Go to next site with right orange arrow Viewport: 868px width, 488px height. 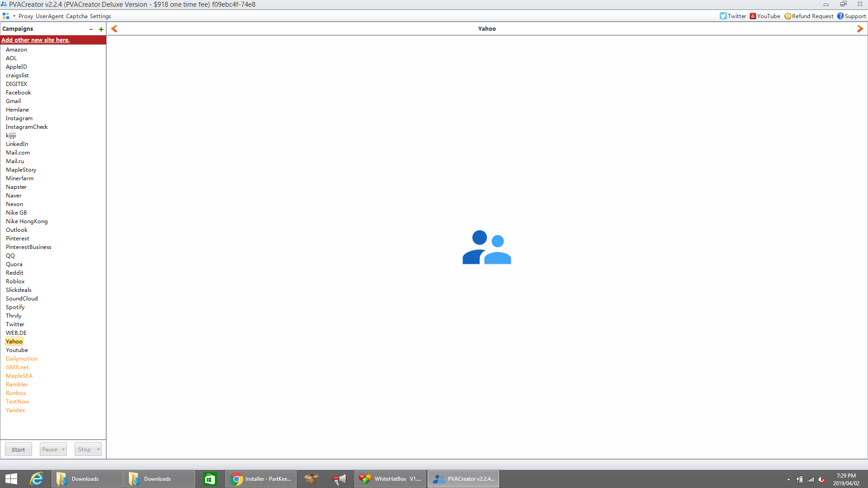pos(860,28)
